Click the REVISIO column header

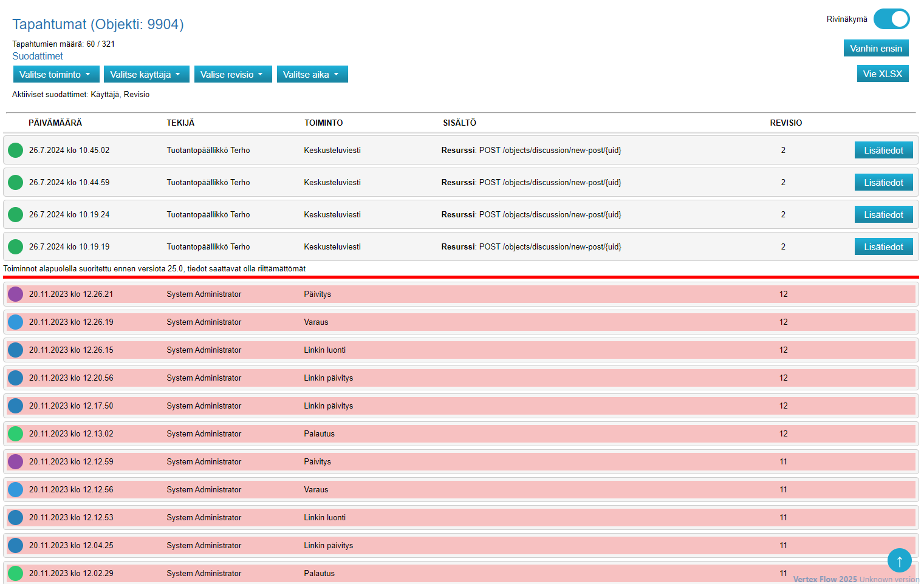pyautogui.click(x=785, y=123)
